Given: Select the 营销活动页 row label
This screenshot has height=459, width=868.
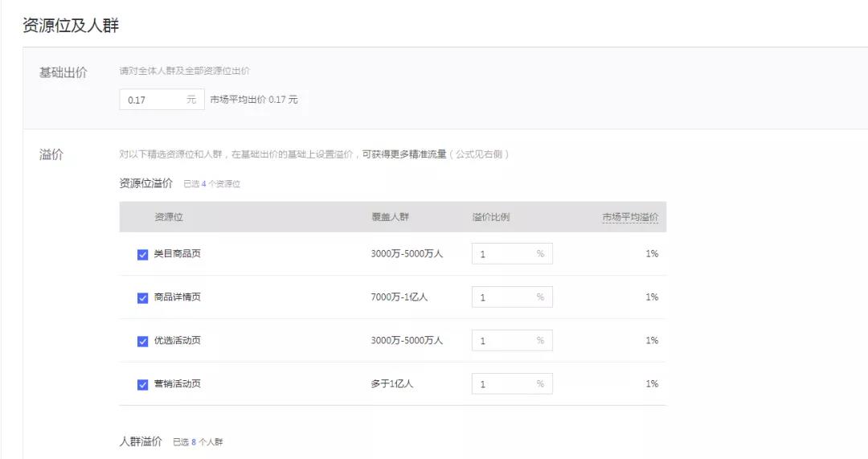Looking at the screenshot, I should tap(177, 383).
